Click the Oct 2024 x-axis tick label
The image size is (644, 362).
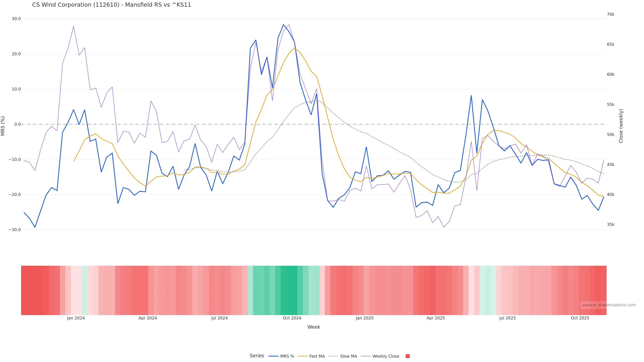292,318
